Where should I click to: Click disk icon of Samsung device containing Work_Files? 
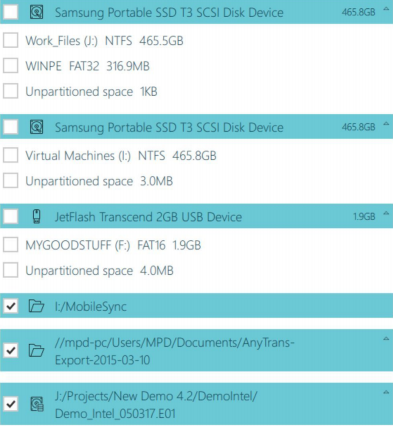36,12
